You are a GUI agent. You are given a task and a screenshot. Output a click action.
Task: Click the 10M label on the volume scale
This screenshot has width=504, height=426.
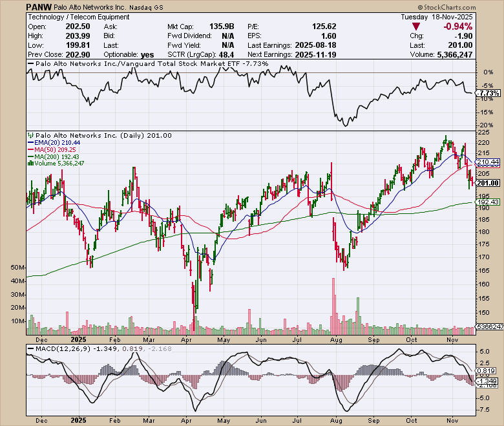17,321
